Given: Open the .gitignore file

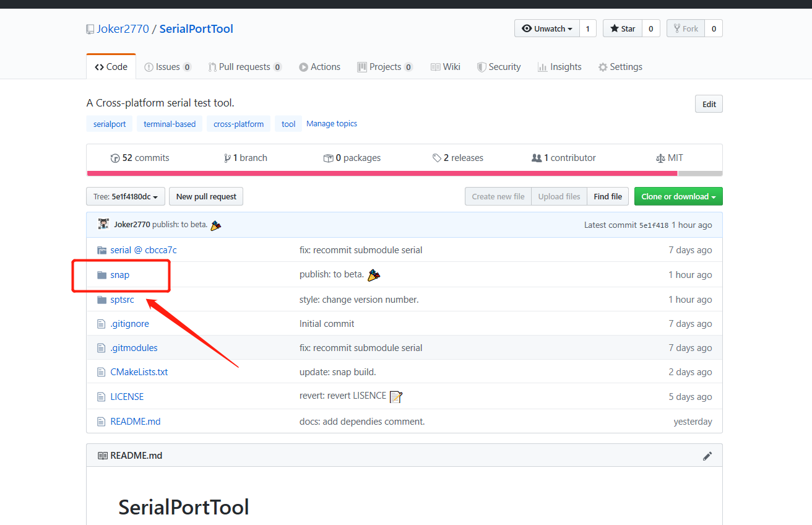Looking at the screenshot, I should [129, 324].
